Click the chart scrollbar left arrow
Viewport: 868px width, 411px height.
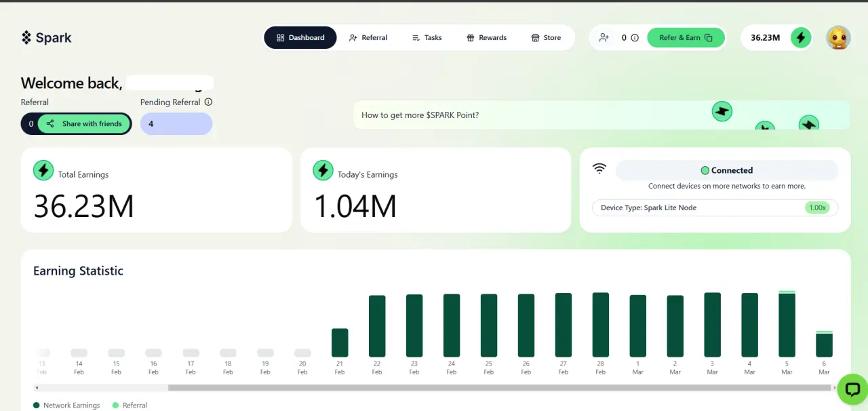coord(36,388)
